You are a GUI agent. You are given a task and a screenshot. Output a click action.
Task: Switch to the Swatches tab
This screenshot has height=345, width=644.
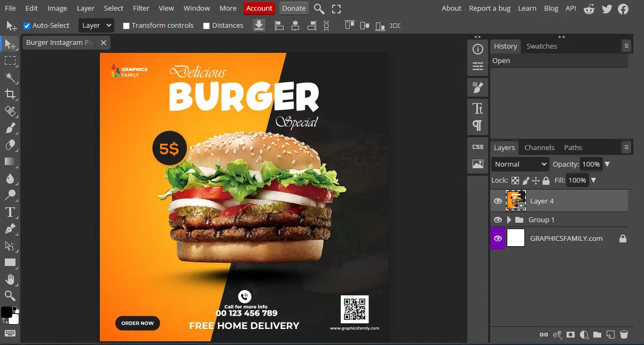tap(541, 46)
